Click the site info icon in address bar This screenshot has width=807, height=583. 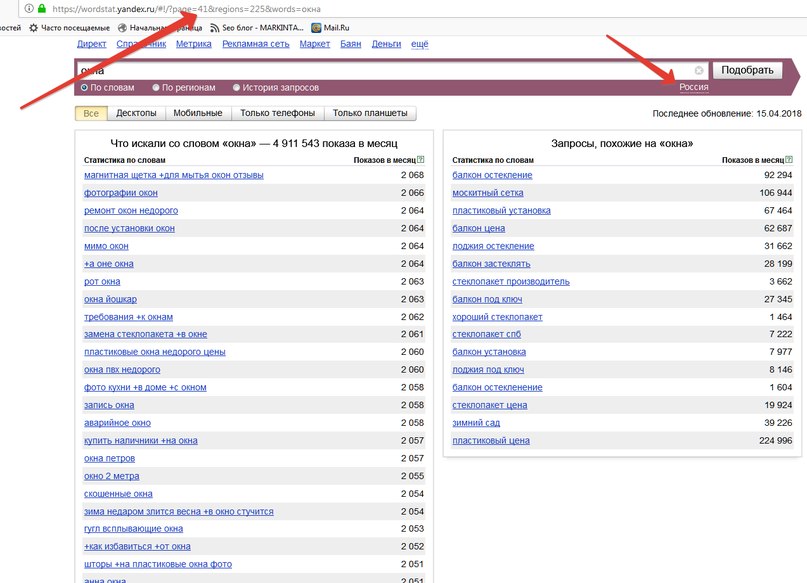pos(29,8)
